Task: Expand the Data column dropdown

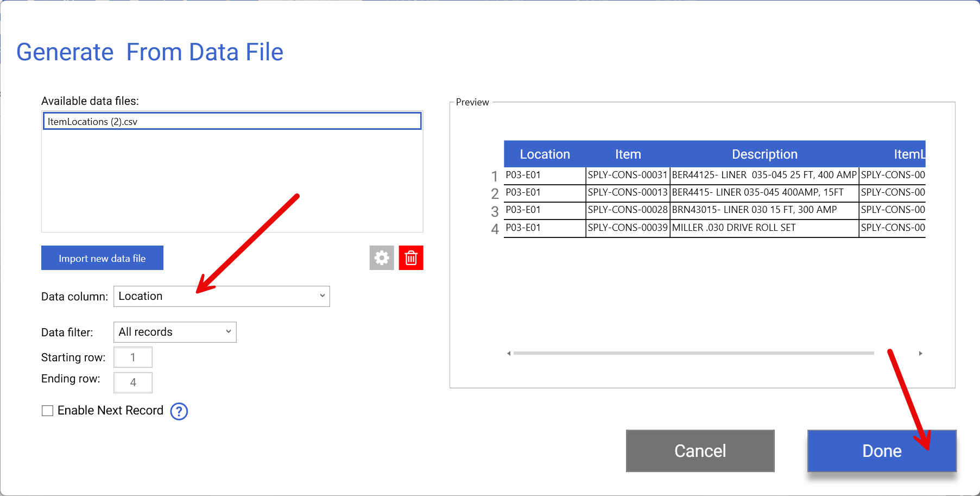Action: coord(221,296)
